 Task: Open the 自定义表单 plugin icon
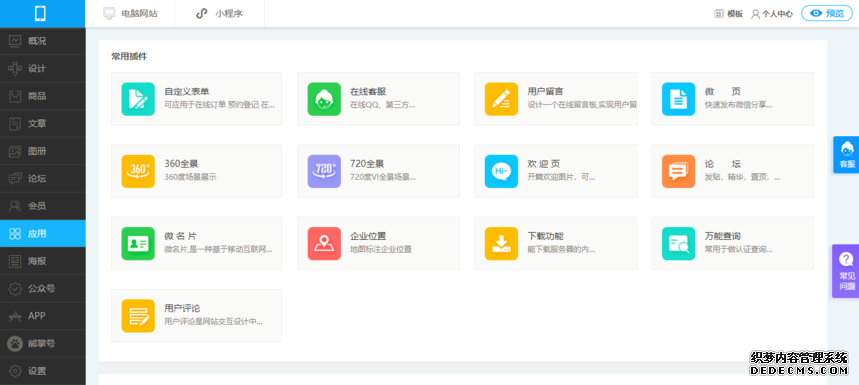coord(138,99)
